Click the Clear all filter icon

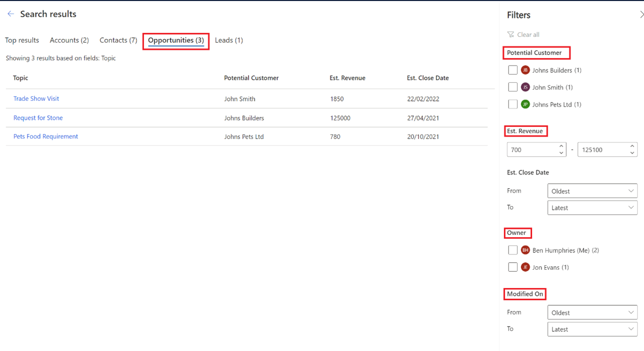coord(511,35)
